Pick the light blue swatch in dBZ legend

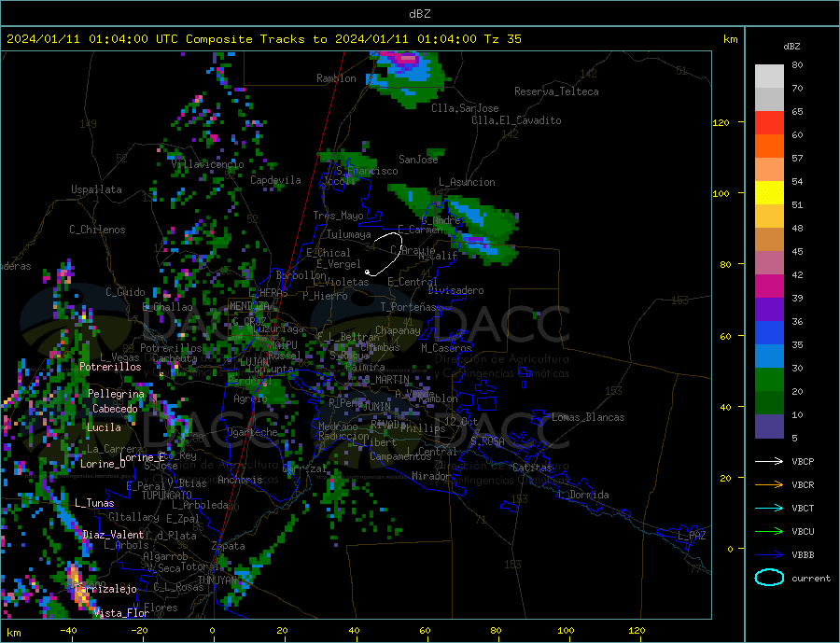pos(769,356)
